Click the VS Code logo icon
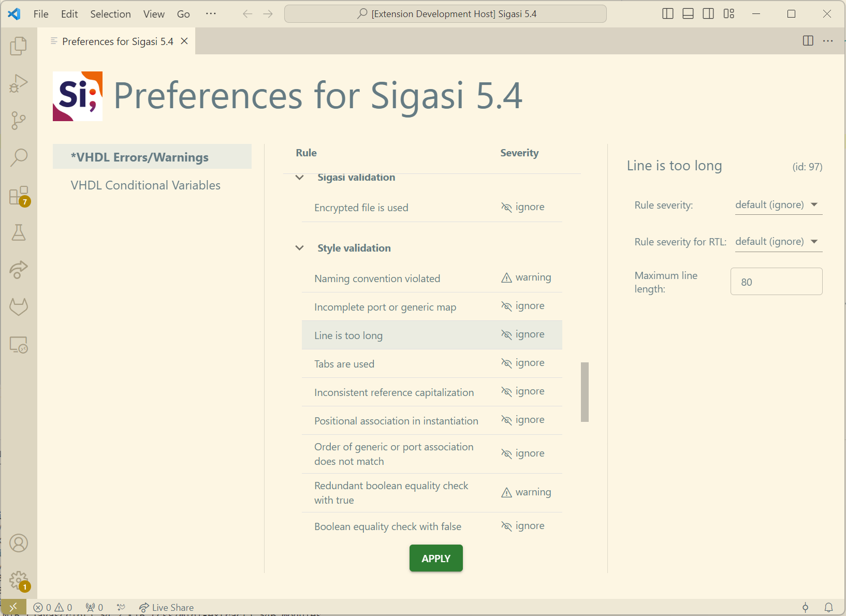Screen dimensions: 846x616 click(14, 14)
